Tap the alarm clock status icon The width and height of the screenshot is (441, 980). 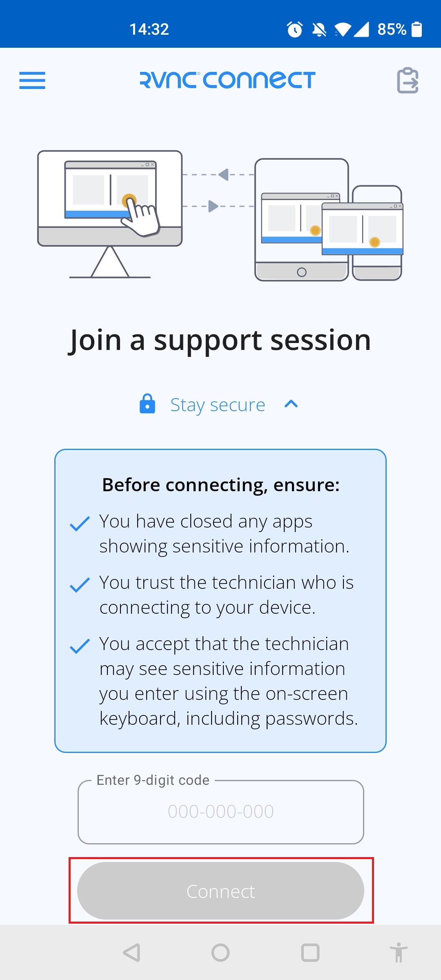tap(295, 29)
